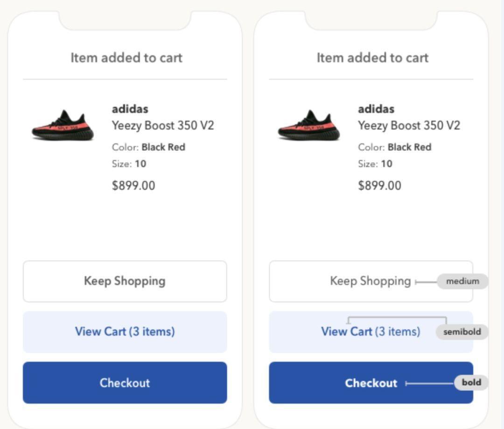Screen dimensions: 504x429
Task: Click Keep Shopping in left mockup
Action: [x=125, y=281]
